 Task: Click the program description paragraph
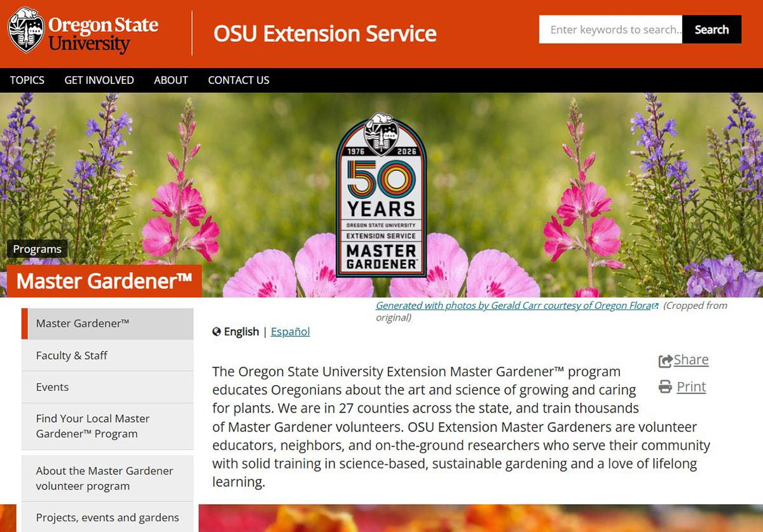click(461, 426)
